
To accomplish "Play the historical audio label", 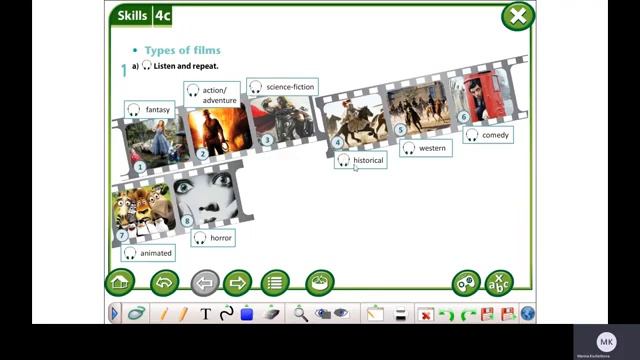I will click(361, 160).
